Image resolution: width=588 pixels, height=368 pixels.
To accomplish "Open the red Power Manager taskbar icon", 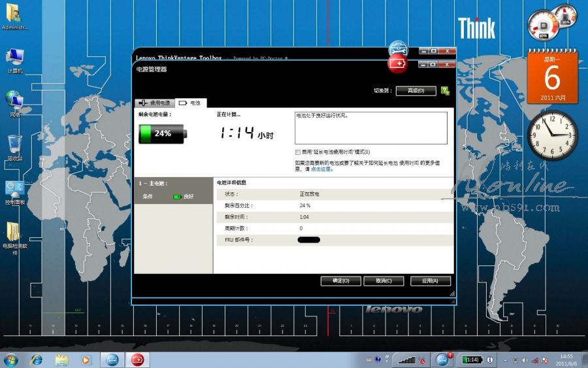I will (x=137, y=360).
